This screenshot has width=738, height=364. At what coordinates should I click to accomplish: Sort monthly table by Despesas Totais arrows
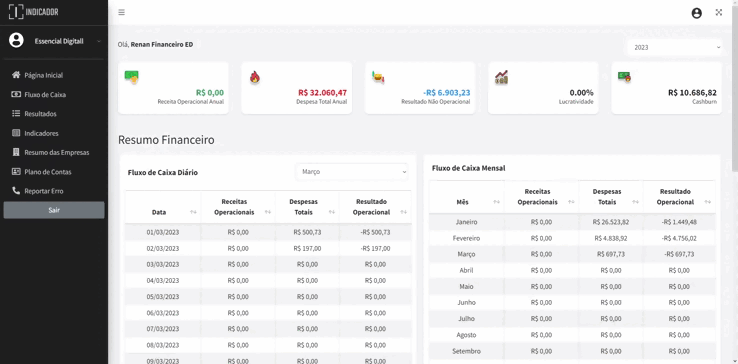pos(635,202)
